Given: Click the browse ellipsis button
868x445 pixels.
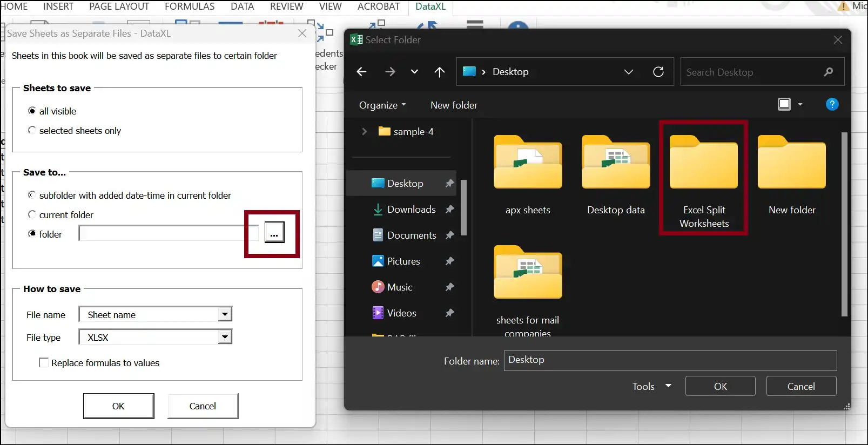Looking at the screenshot, I should coord(274,233).
